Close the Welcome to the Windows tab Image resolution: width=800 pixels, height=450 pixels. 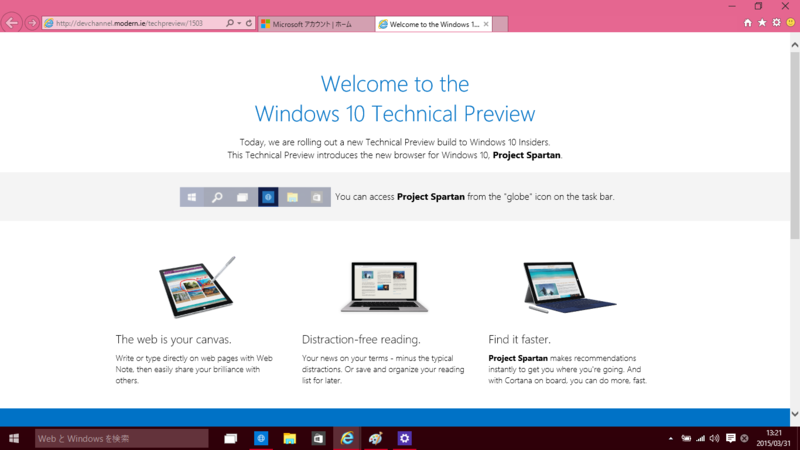tap(486, 24)
